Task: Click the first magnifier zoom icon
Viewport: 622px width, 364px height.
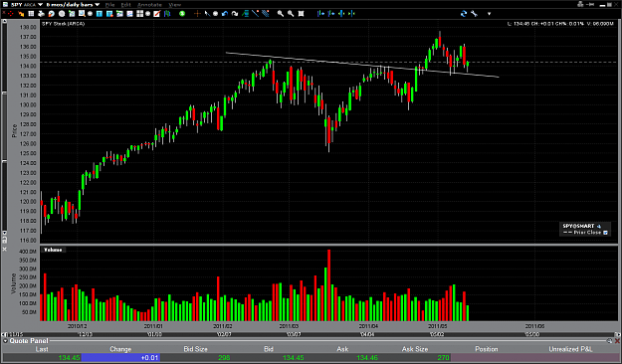Action: point(281,14)
